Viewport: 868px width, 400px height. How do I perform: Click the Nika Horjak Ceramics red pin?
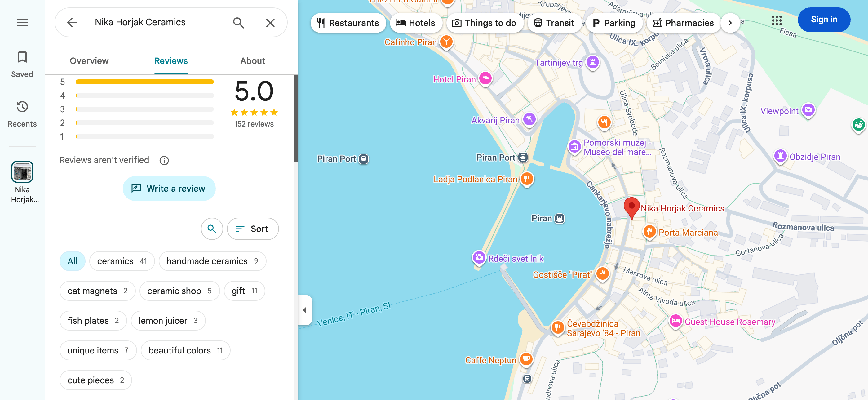(x=631, y=208)
